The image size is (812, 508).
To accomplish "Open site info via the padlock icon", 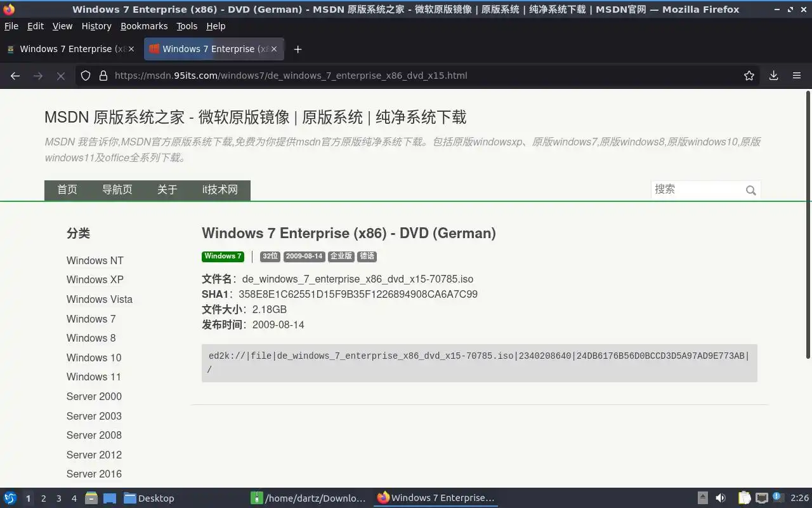I will [103, 76].
